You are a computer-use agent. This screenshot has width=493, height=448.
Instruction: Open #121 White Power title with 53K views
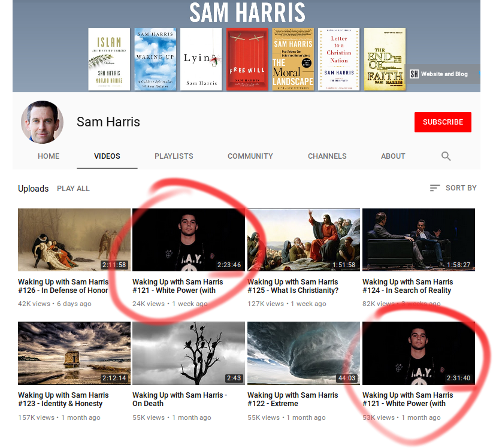pyautogui.click(x=408, y=399)
